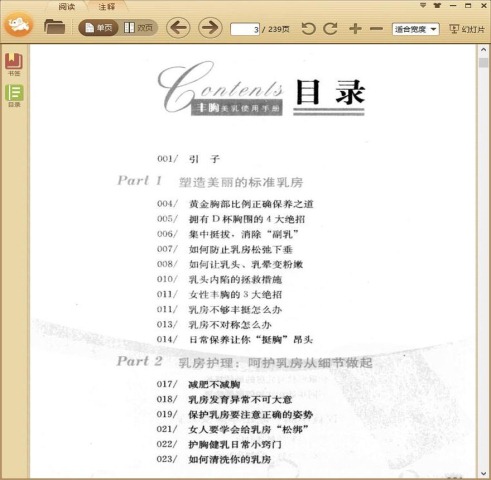The height and width of the screenshot is (480, 491).
Task: Go to previous page with left arrow
Action: 178,28
